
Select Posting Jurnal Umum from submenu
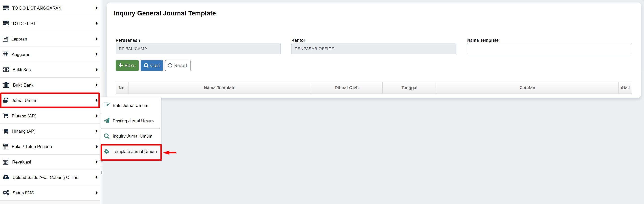coord(133,121)
